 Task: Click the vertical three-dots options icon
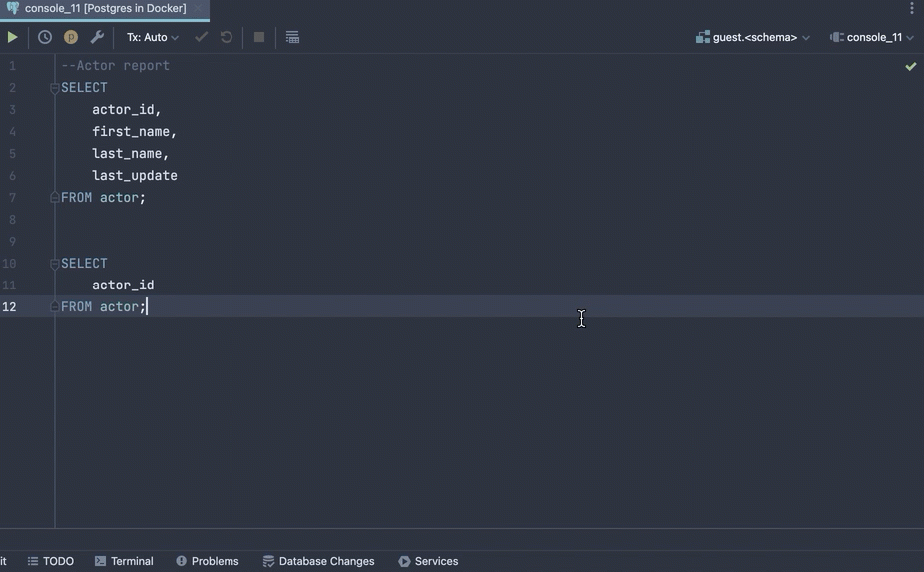912,8
